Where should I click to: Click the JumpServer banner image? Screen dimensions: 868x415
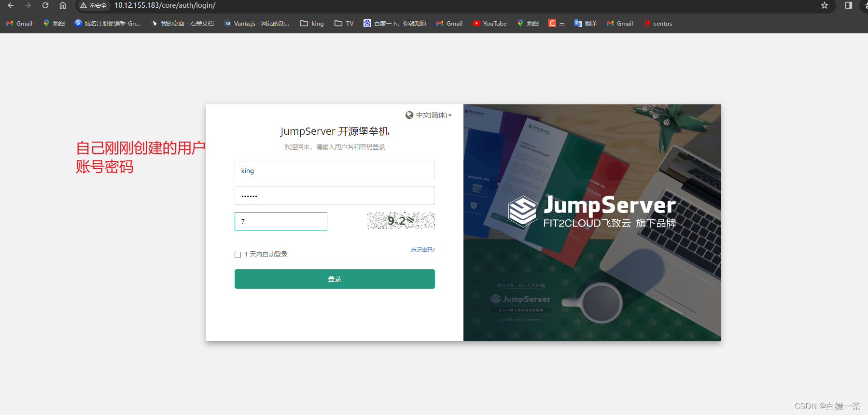(x=592, y=223)
